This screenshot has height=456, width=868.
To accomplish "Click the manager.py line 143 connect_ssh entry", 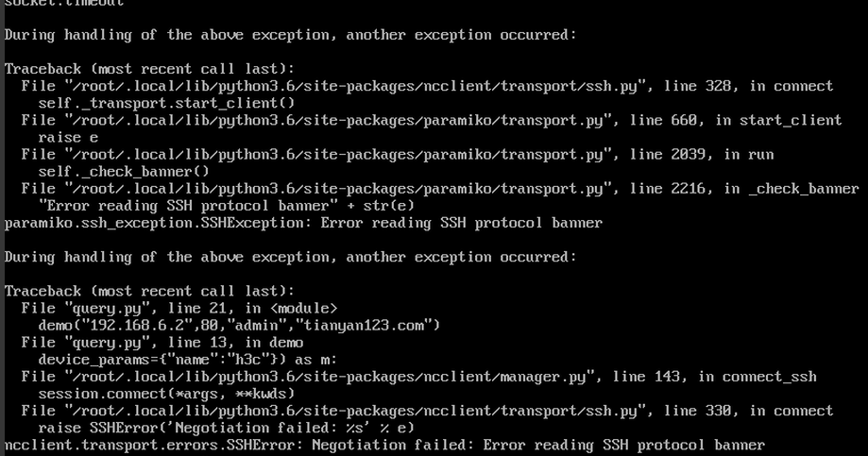I will [418, 376].
